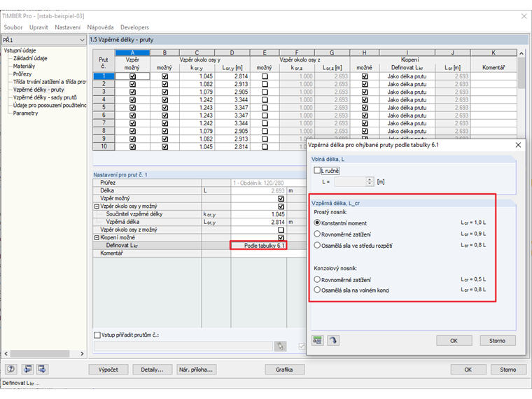Enable Vstup přiřadit prutům č. checkbox

97,335
